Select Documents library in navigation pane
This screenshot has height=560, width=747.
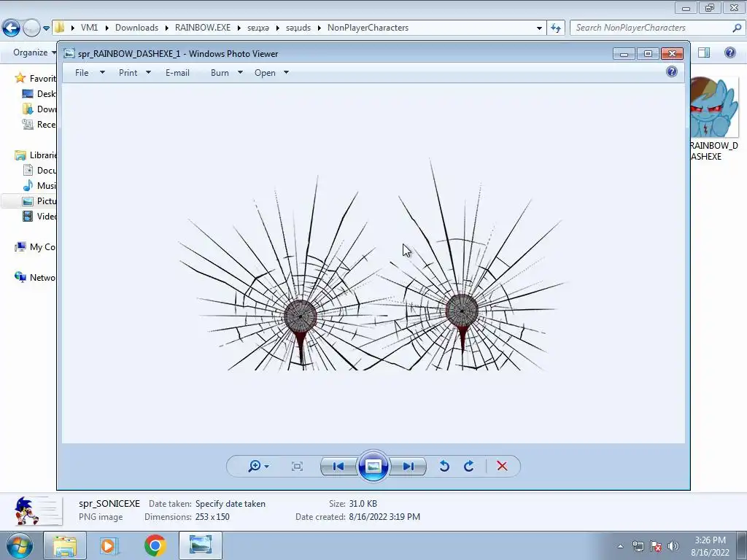pos(39,171)
